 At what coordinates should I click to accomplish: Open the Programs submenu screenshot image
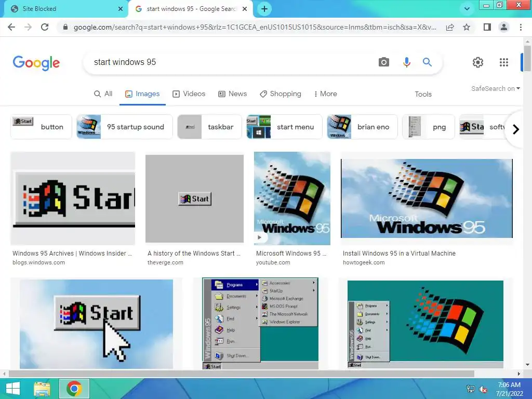tap(260, 323)
